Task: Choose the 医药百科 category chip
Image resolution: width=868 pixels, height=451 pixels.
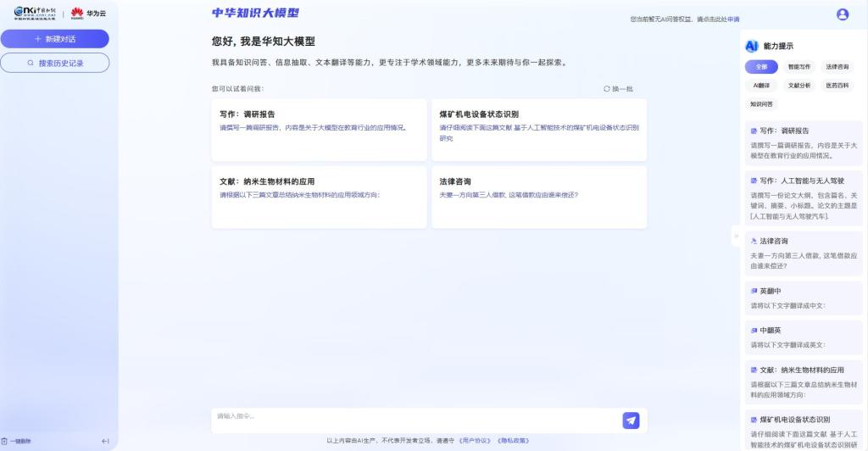Action: click(837, 85)
